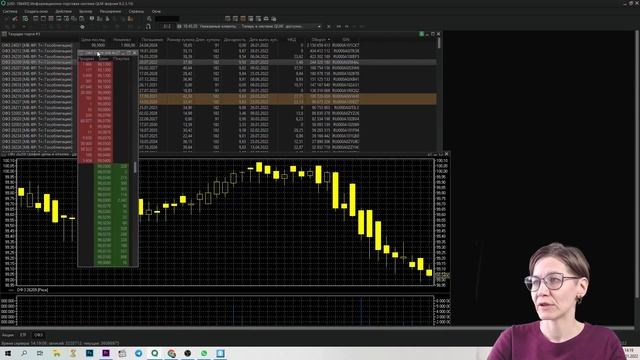Sort table by Доходность column header
640x360 pixels.
pyautogui.click(x=235, y=40)
